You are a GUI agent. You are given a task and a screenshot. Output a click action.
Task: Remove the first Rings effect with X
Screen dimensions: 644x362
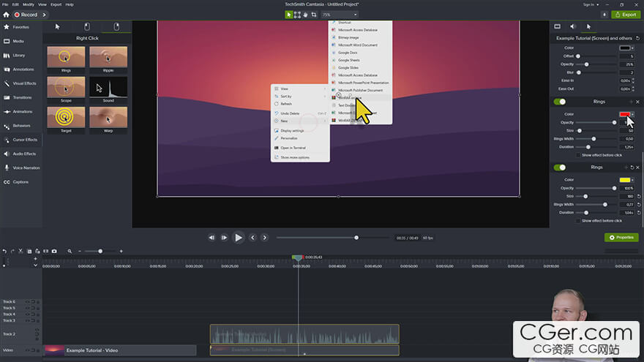click(x=637, y=102)
